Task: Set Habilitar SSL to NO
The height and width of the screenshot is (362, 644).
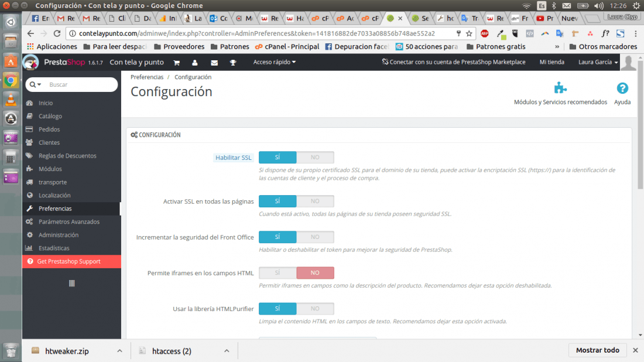Action: pos(315,158)
